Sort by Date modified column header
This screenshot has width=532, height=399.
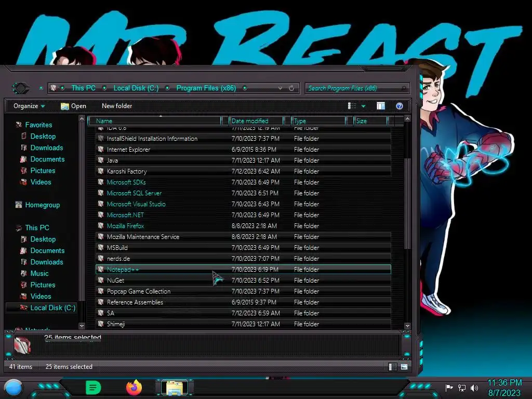(x=256, y=121)
